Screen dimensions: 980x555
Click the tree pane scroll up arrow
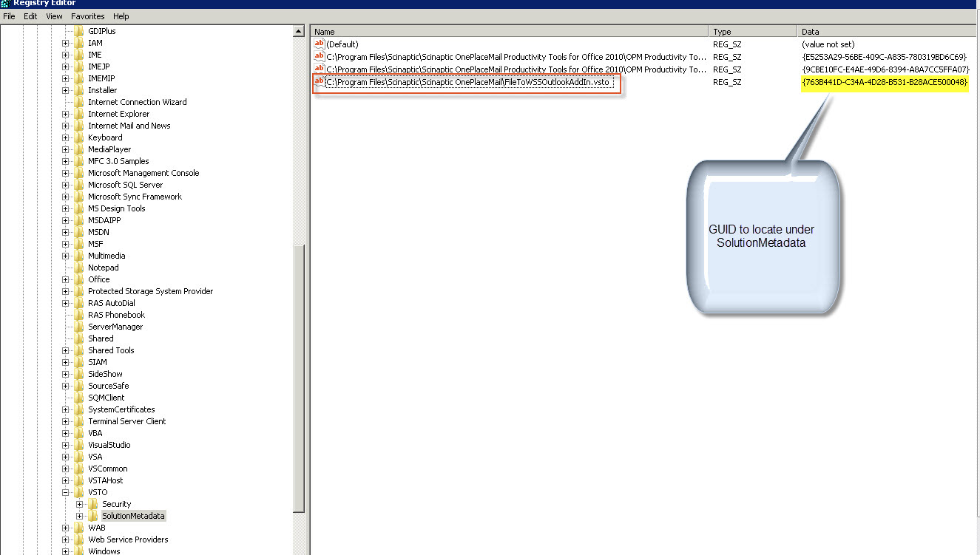299,32
